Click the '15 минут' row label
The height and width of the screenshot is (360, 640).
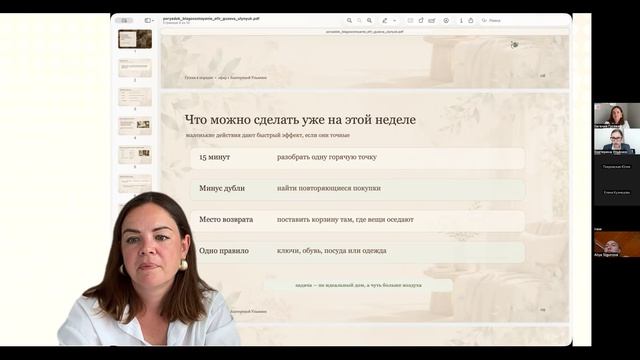[x=215, y=157]
